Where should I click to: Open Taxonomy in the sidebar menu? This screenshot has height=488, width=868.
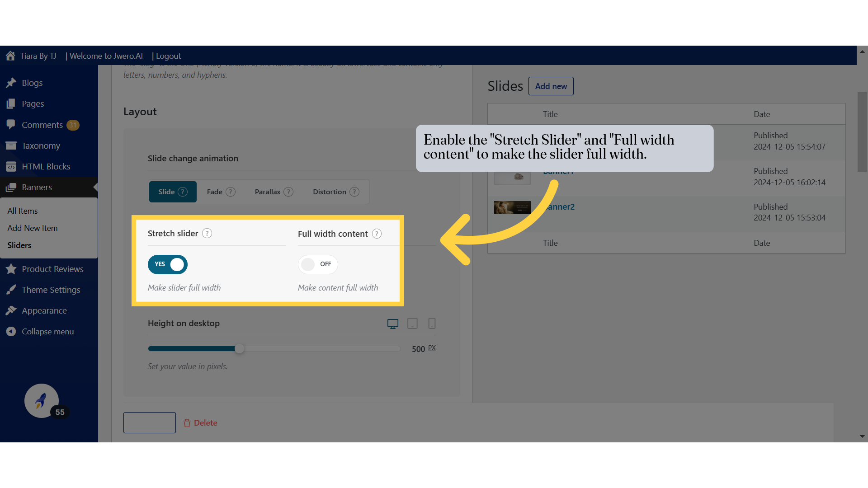41,145
